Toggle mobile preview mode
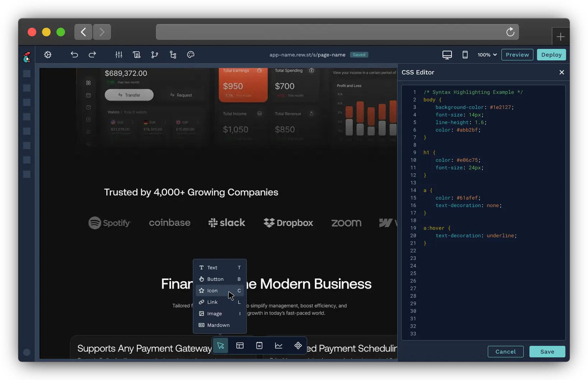 (x=465, y=55)
